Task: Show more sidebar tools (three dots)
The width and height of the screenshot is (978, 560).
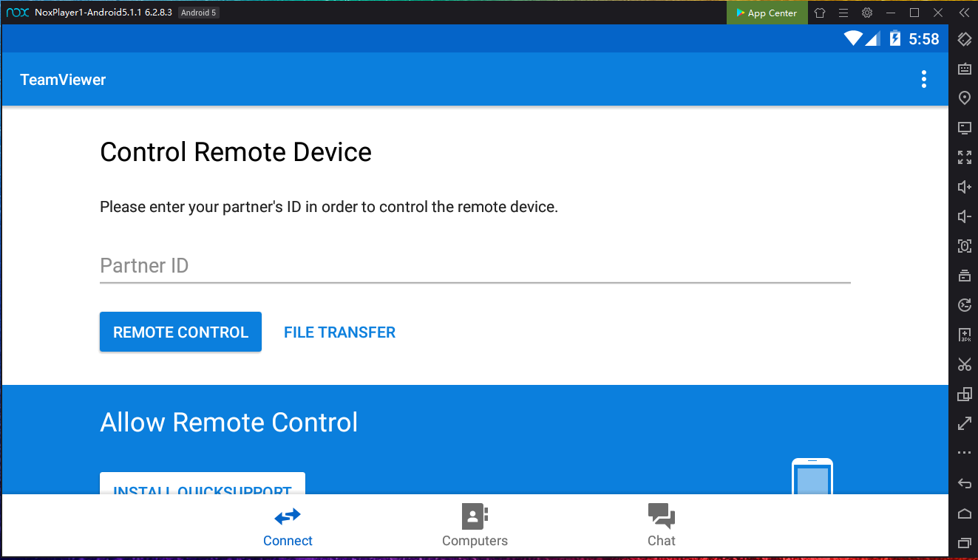Action: point(964,452)
